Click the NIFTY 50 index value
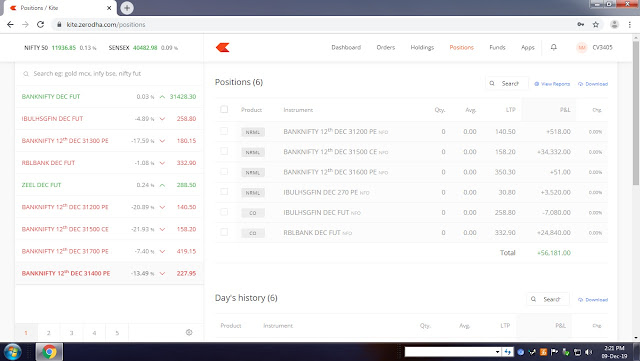The image size is (640, 361). click(x=64, y=48)
